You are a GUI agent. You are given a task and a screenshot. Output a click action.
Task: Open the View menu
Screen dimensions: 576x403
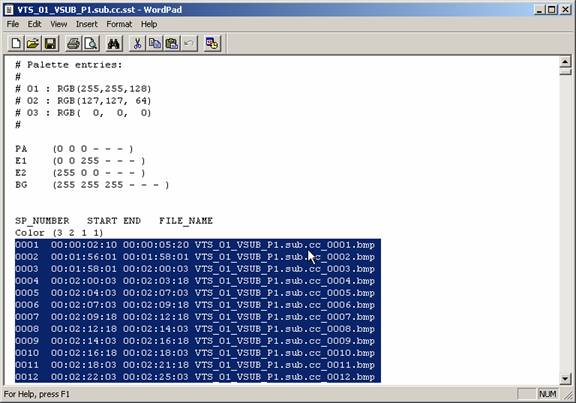pos(58,24)
